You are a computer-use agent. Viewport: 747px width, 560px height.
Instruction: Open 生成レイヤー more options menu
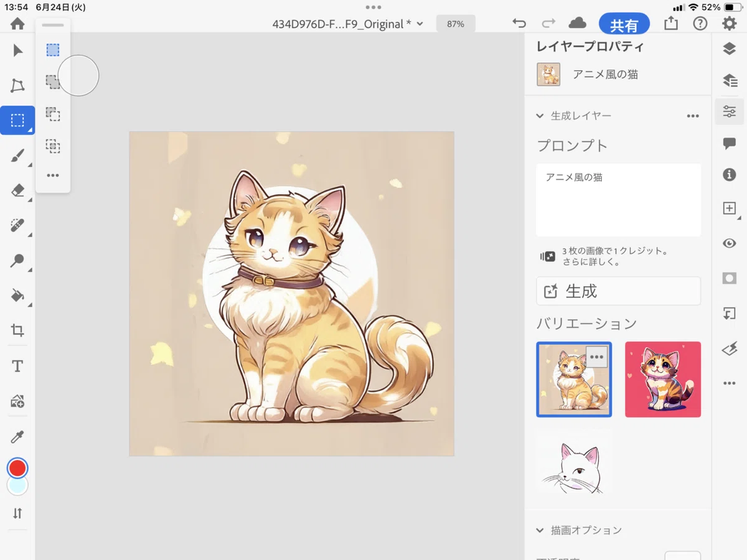point(693,116)
